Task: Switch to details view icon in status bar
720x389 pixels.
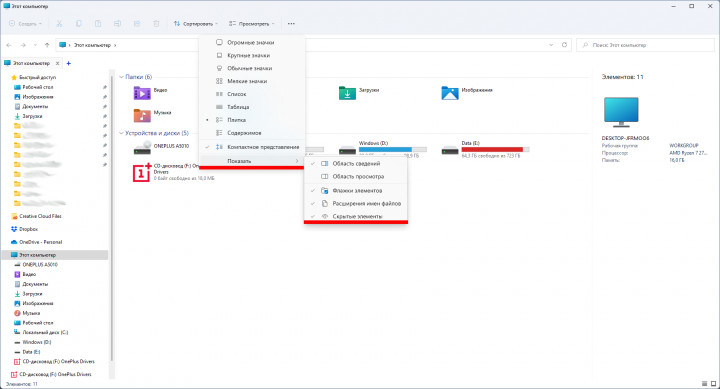Action: click(x=705, y=383)
